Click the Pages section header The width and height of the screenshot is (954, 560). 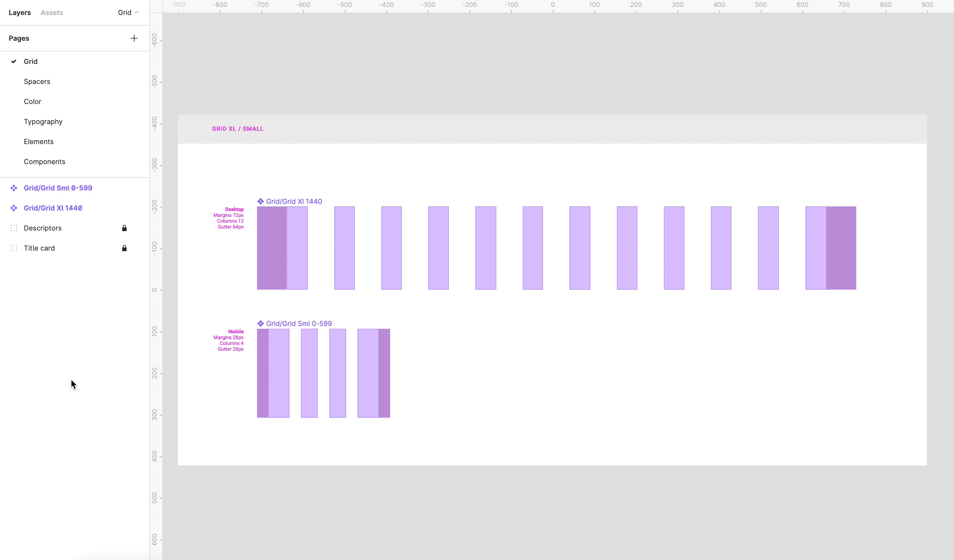tap(19, 38)
